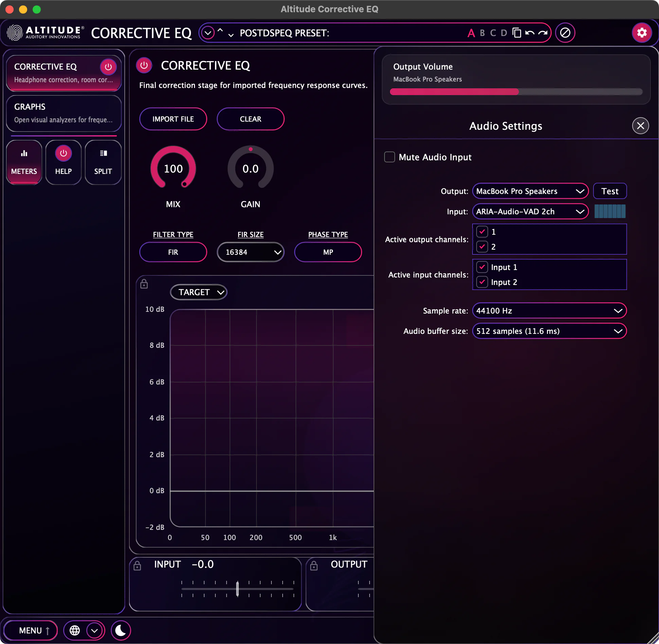Click the INPUT lock icon
659x644 pixels.
point(137,566)
